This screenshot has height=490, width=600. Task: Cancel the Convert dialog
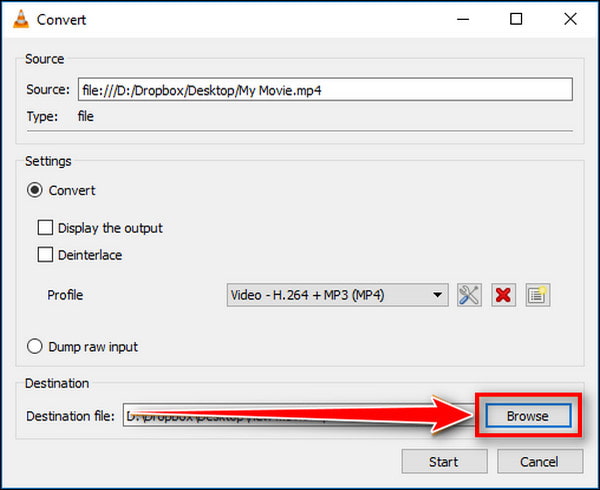click(x=540, y=461)
